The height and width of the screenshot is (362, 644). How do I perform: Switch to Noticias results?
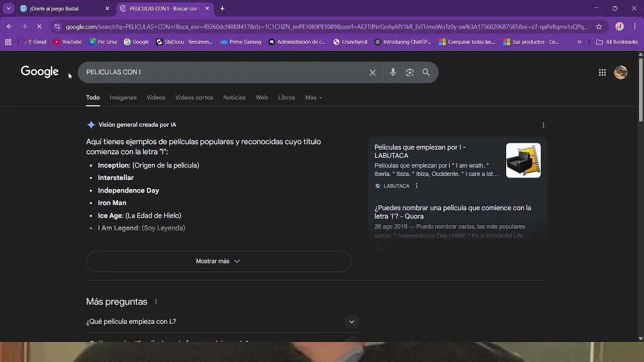pos(234,98)
